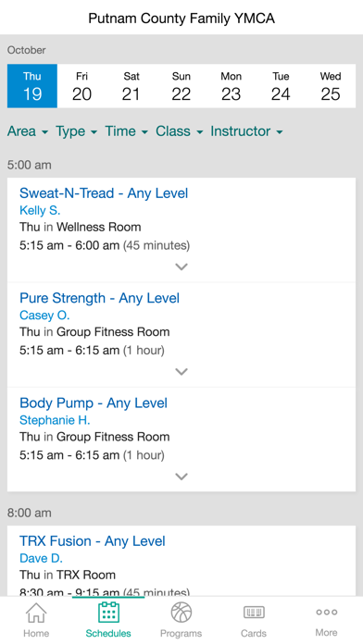363x644 pixels.
Task: Select Sun 22 in date strip
Action: (x=181, y=86)
